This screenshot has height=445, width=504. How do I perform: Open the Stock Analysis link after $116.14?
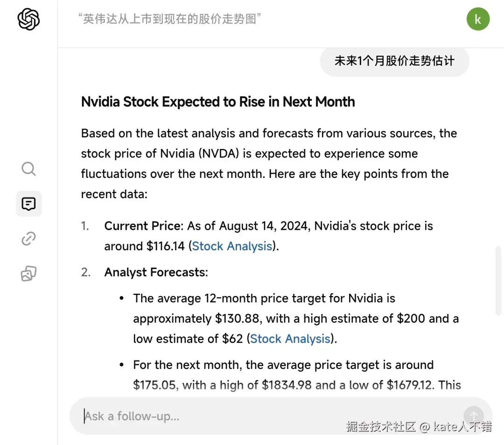click(232, 246)
